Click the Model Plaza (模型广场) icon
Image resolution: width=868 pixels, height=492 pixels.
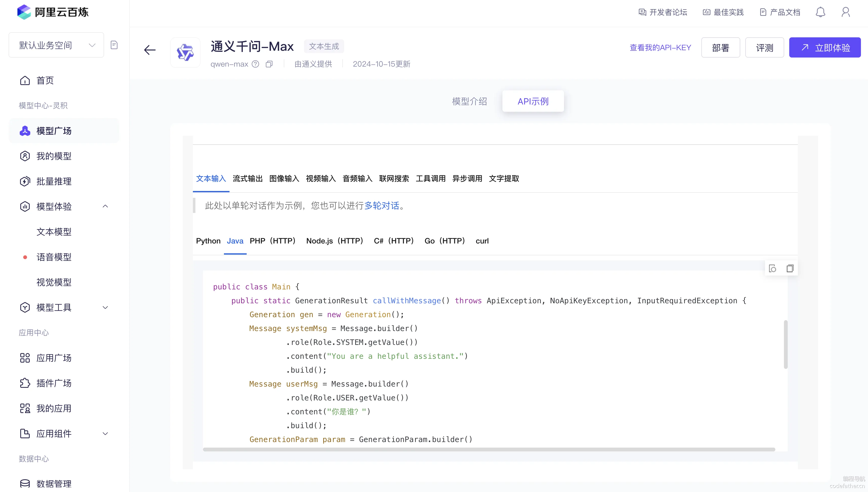25,131
